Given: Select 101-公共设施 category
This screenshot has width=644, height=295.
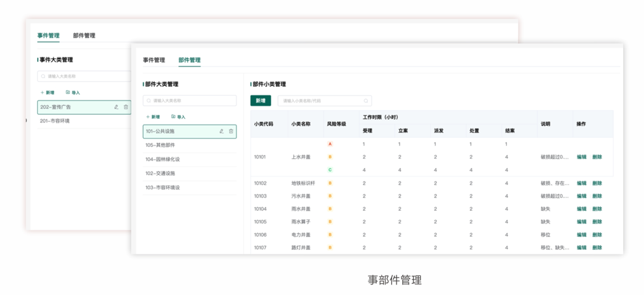Looking at the screenshot, I should pyautogui.click(x=190, y=131).
